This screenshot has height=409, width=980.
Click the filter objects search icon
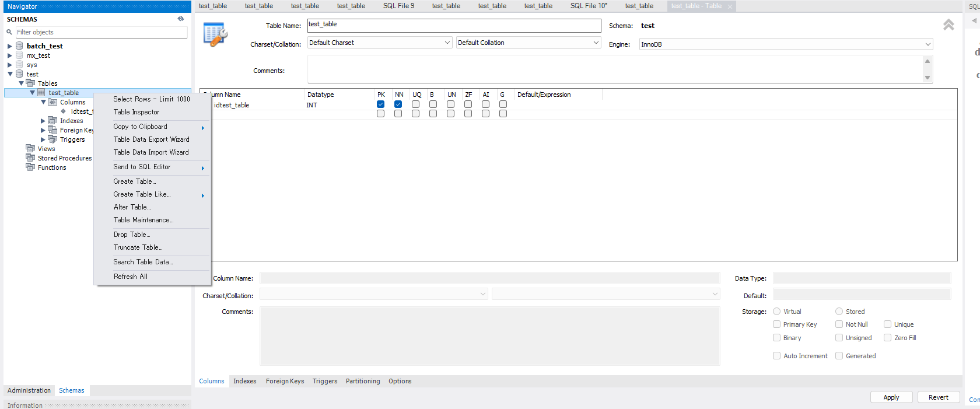[9, 32]
